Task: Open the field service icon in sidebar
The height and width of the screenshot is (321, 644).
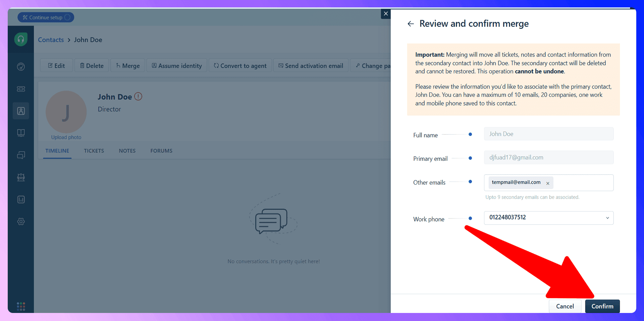Action: [x=21, y=177]
